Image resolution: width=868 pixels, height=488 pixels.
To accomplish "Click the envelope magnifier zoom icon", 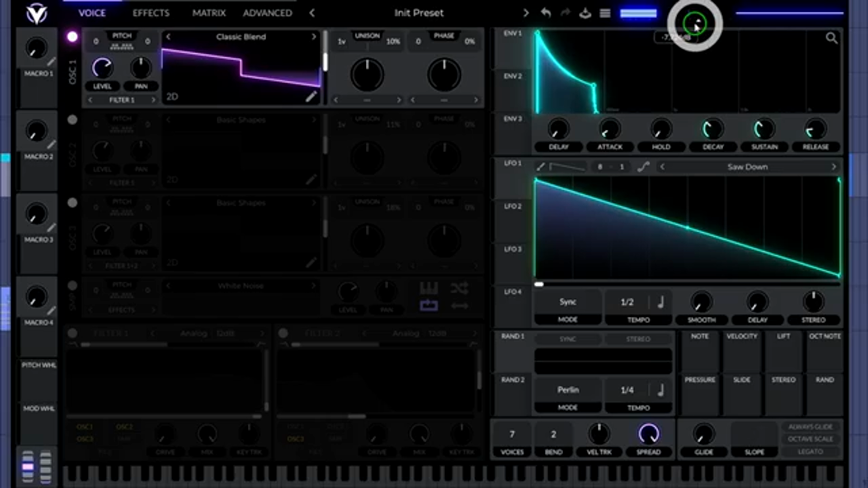I will pyautogui.click(x=831, y=38).
